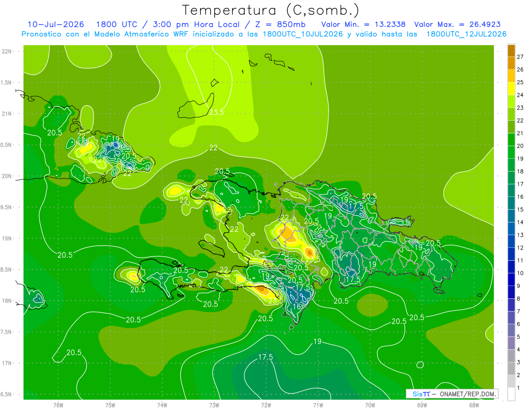Click the green legend swatch between 19 and 20
Screen dimensions: 532x411
(511, 152)
